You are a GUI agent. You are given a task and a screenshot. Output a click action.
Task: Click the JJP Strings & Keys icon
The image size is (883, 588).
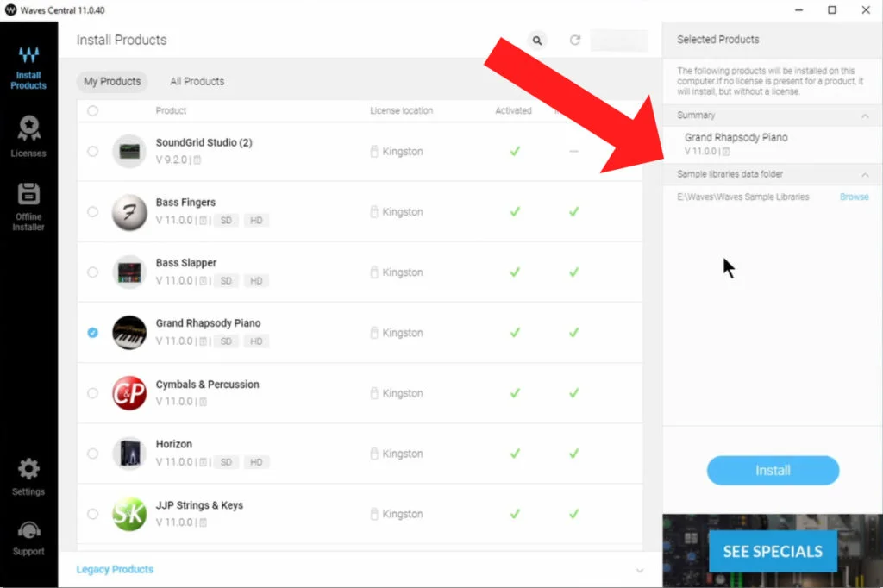129,514
